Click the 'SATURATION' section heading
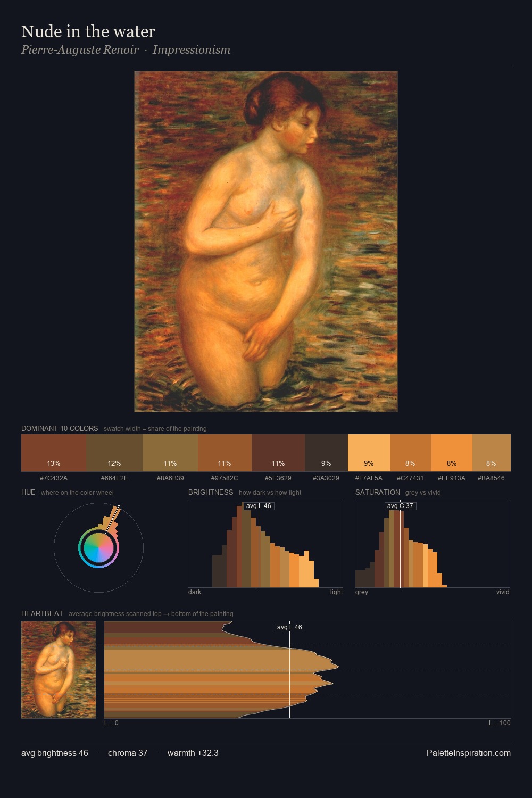The image size is (532, 798). coord(378,492)
